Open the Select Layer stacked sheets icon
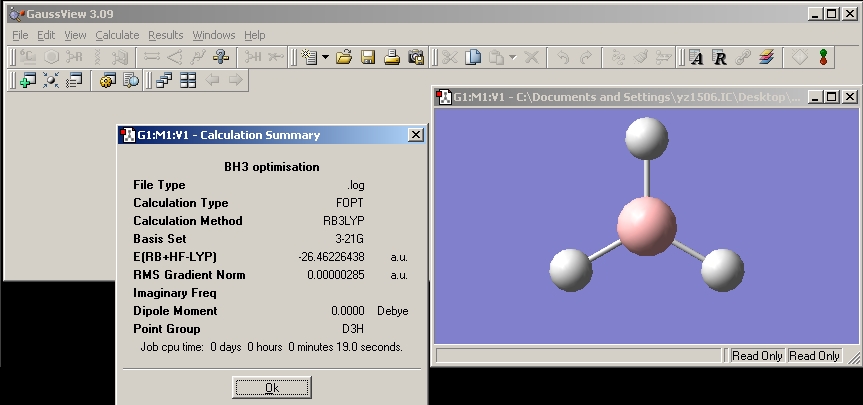The width and height of the screenshot is (863, 405). (x=766, y=57)
